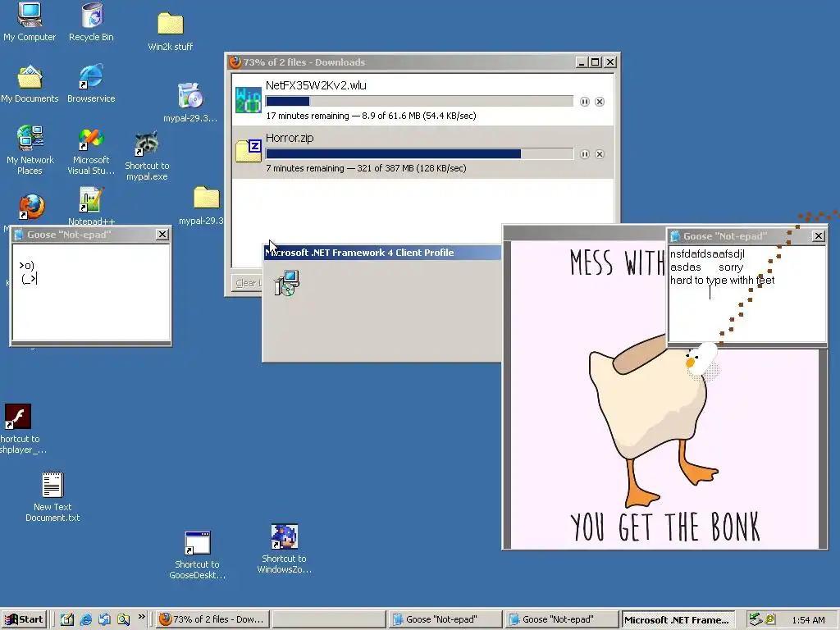The image size is (840, 630).
Task: Open New Text Document.txt
Action: click(52, 485)
